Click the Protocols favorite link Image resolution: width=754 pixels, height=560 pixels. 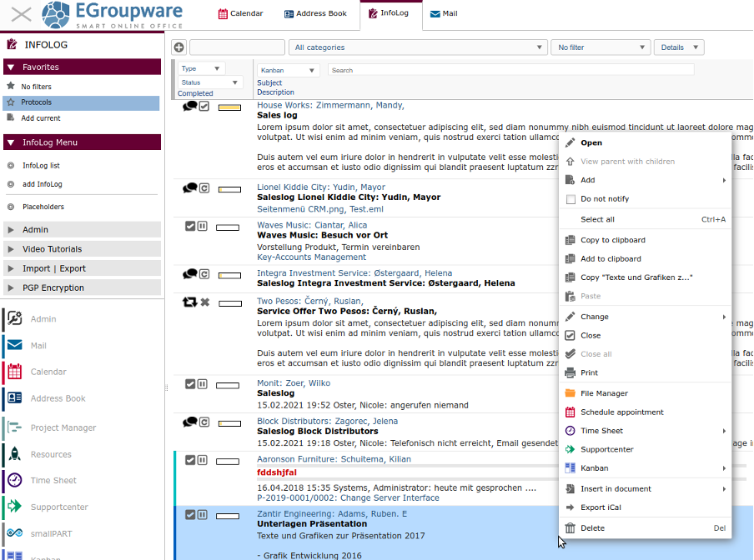(x=37, y=102)
